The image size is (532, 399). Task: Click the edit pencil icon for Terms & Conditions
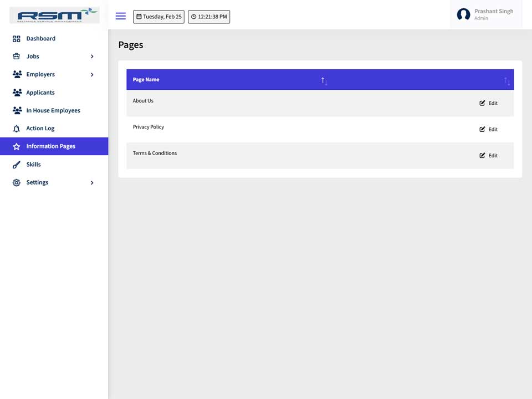tap(482, 155)
